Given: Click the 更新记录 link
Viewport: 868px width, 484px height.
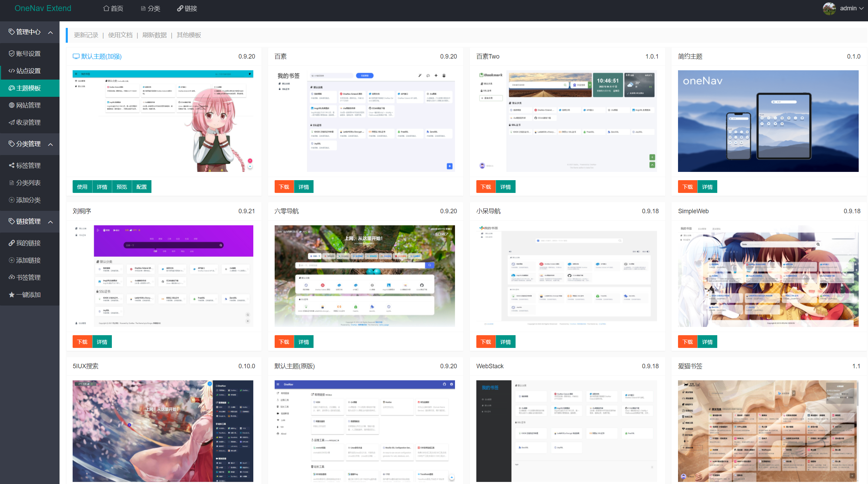Looking at the screenshot, I should (86, 35).
